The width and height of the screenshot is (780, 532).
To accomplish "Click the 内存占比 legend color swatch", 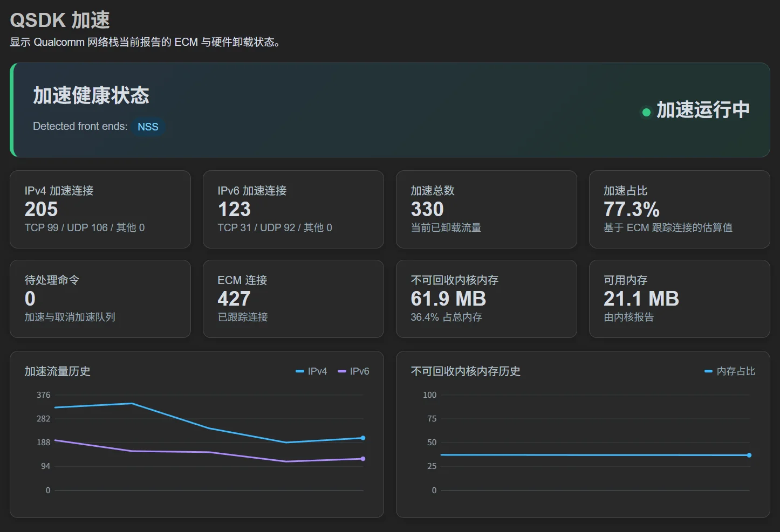I will [709, 371].
